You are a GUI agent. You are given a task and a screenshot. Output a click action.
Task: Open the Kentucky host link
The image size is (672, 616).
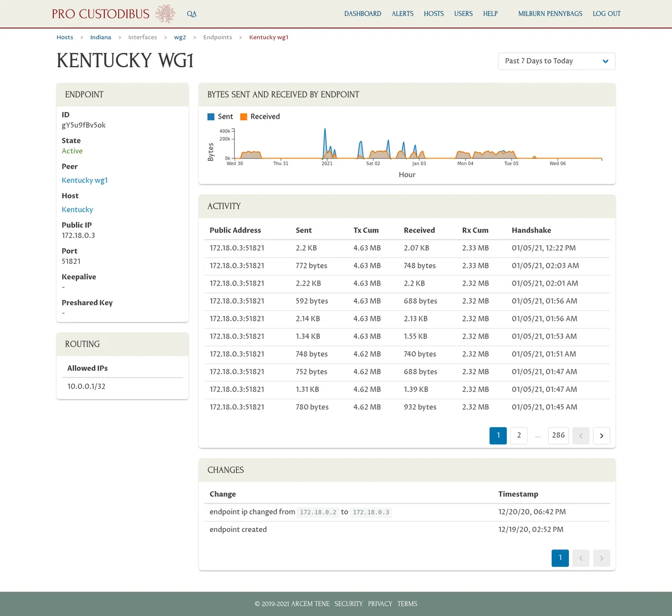(77, 209)
